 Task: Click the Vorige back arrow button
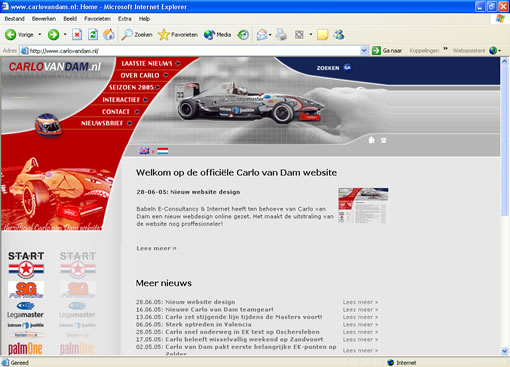19,34
